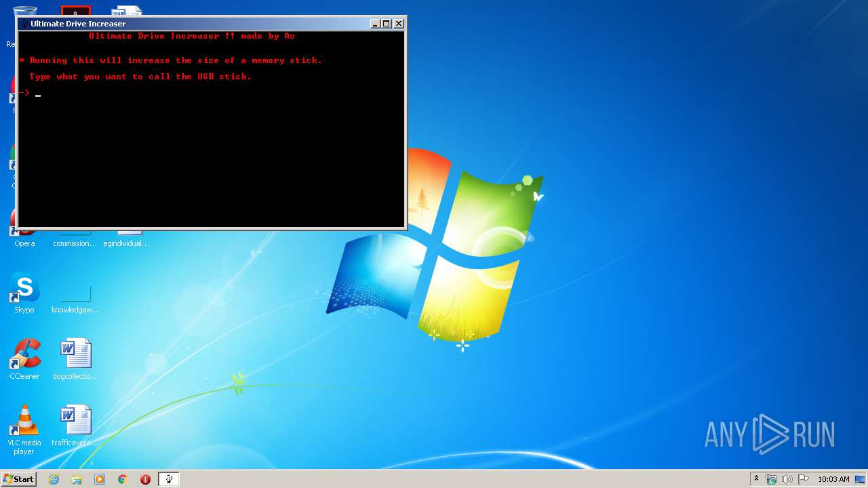
Task: Click the 'Running this will increase' console line
Action: coord(170,60)
